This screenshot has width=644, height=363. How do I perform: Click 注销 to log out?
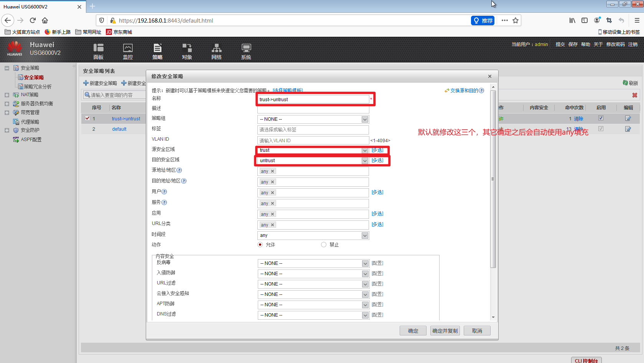click(633, 44)
